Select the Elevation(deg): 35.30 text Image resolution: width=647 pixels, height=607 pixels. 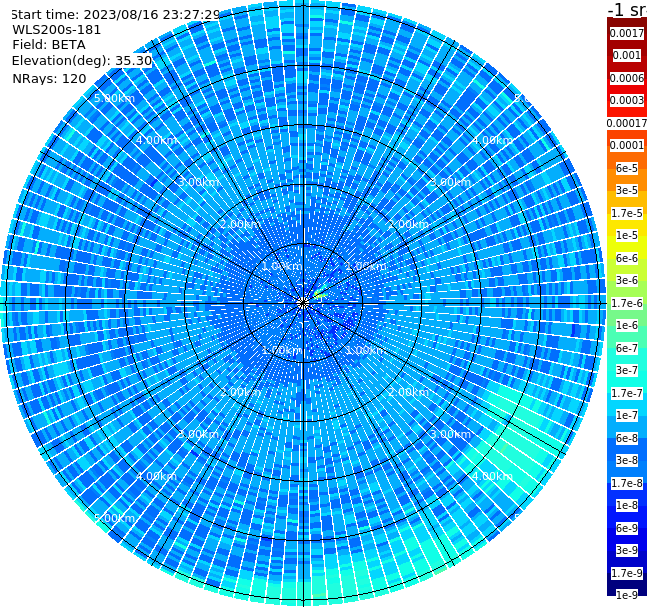pos(82,61)
